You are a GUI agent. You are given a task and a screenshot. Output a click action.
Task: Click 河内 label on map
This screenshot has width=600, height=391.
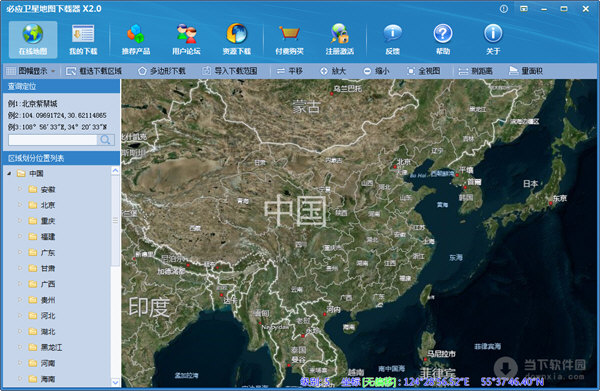pos(333,310)
